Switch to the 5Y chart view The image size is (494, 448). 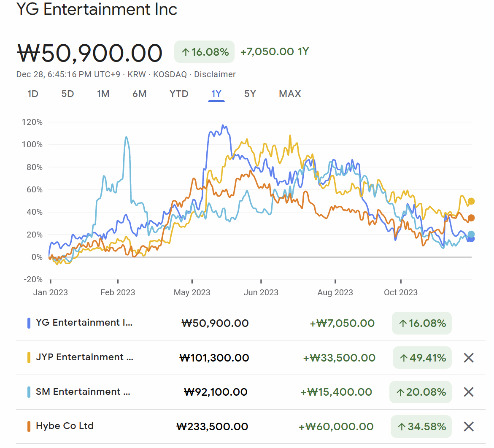click(x=250, y=94)
